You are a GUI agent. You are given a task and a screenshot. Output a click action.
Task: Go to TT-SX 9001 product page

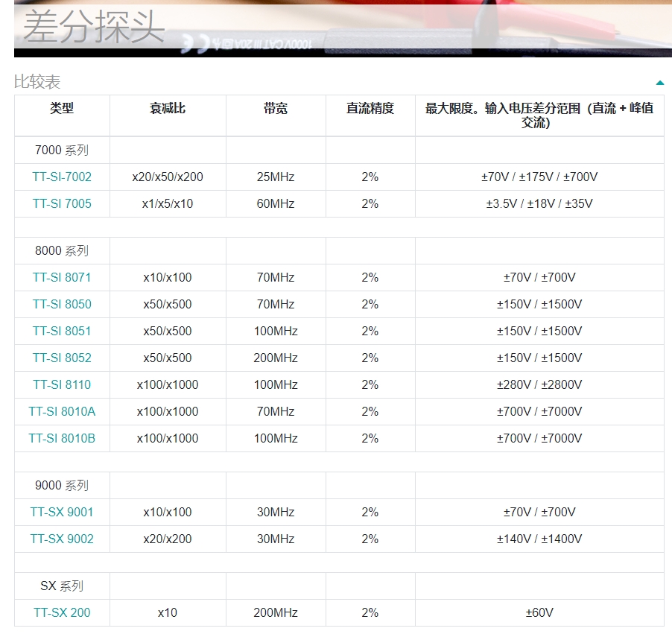pyautogui.click(x=62, y=512)
